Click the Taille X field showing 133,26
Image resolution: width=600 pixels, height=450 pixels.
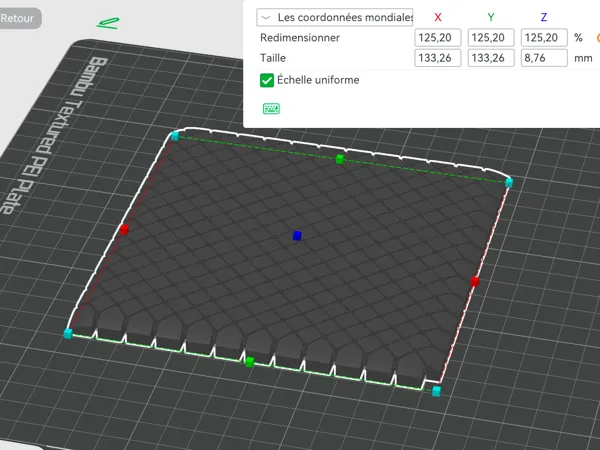[437, 58]
